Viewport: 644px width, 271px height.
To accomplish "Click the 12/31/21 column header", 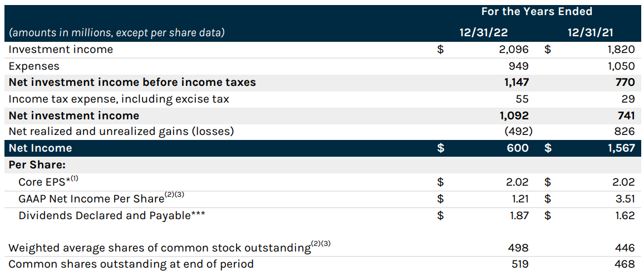I will (x=591, y=33).
